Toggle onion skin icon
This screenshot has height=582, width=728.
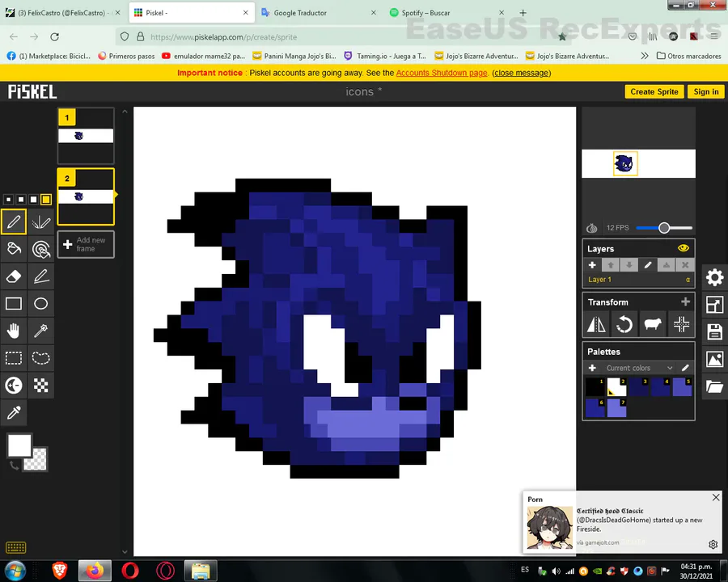[591, 228]
